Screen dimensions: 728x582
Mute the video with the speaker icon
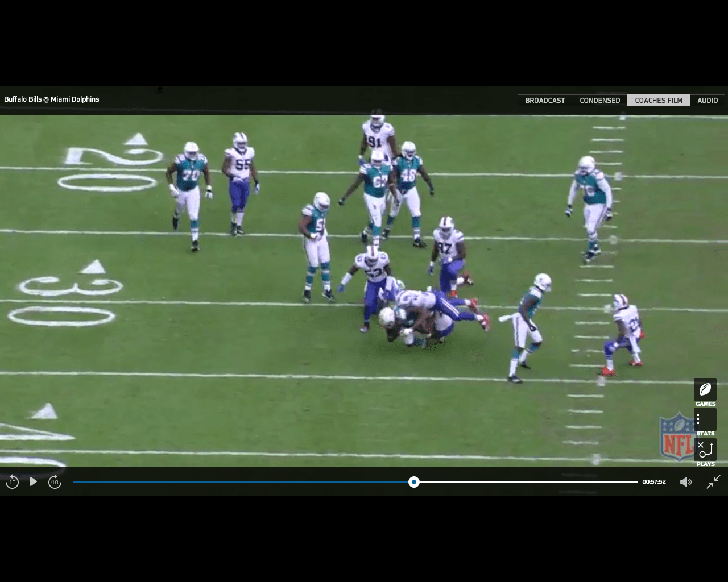click(x=685, y=482)
